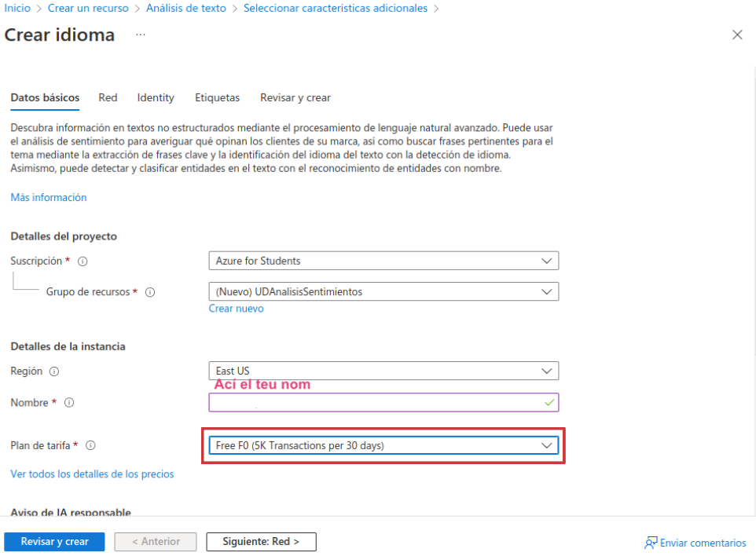Click Crear nuevo under Grupo de recursos

click(x=236, y=309)
